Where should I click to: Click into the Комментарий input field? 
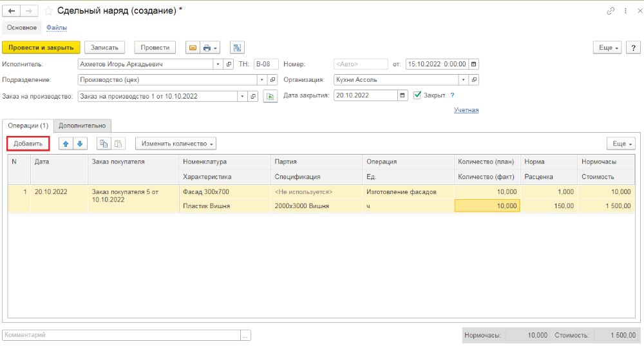point(122,335)
